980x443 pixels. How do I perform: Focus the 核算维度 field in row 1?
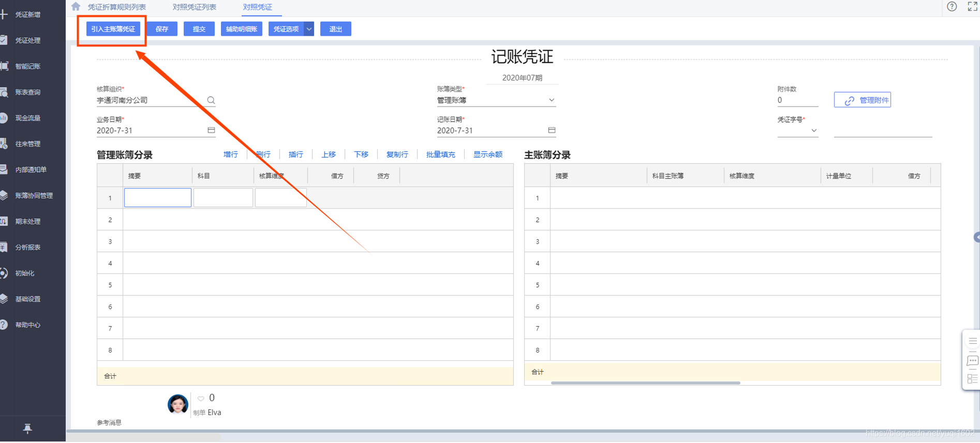point(281,198)
